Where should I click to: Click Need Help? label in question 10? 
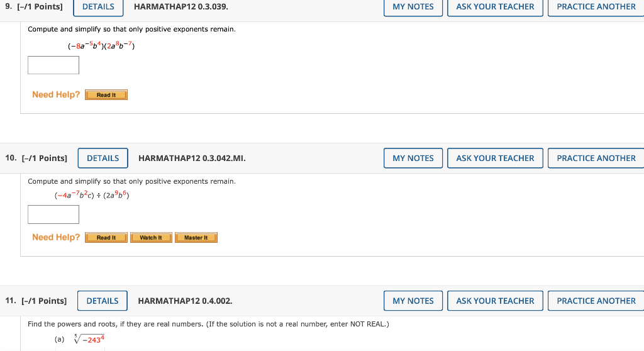pyautogui.click(x=56, y=237)
